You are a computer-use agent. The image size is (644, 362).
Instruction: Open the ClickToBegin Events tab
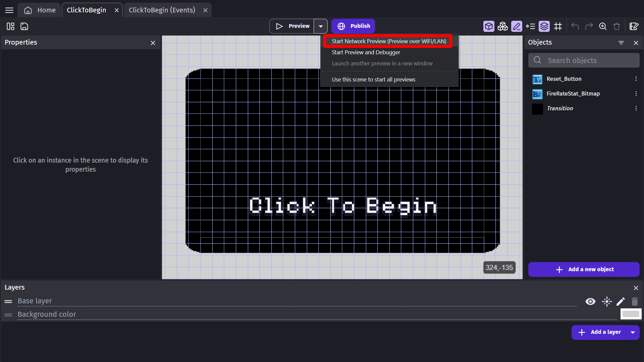point(162,10)
